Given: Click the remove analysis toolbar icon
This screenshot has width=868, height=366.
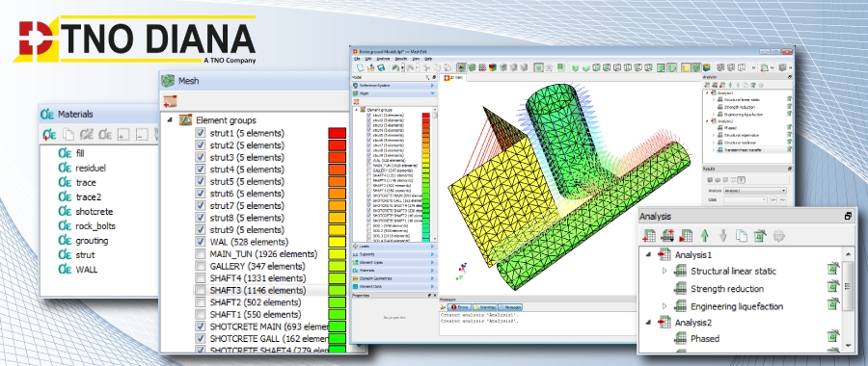Looking at the screenshot, I should coord(760,236).
